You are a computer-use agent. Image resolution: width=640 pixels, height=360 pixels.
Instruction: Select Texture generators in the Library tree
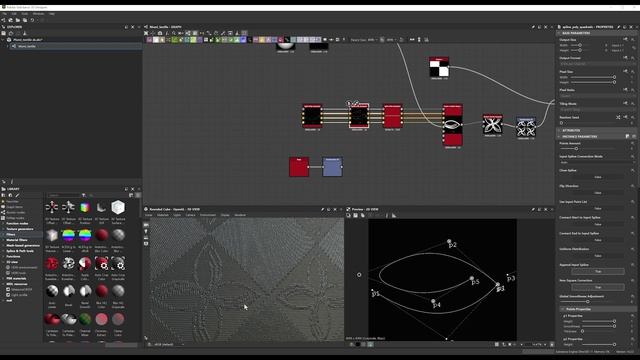[x=19, y=229]
